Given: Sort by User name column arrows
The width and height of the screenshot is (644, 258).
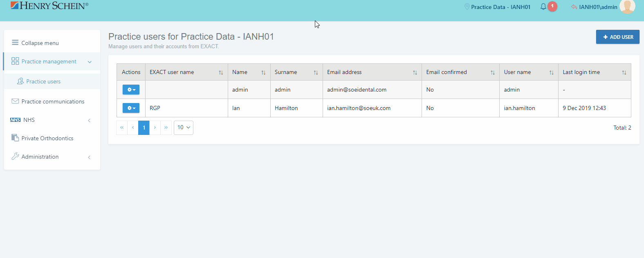Looking at the screenshot, I should tap(551, 72).
